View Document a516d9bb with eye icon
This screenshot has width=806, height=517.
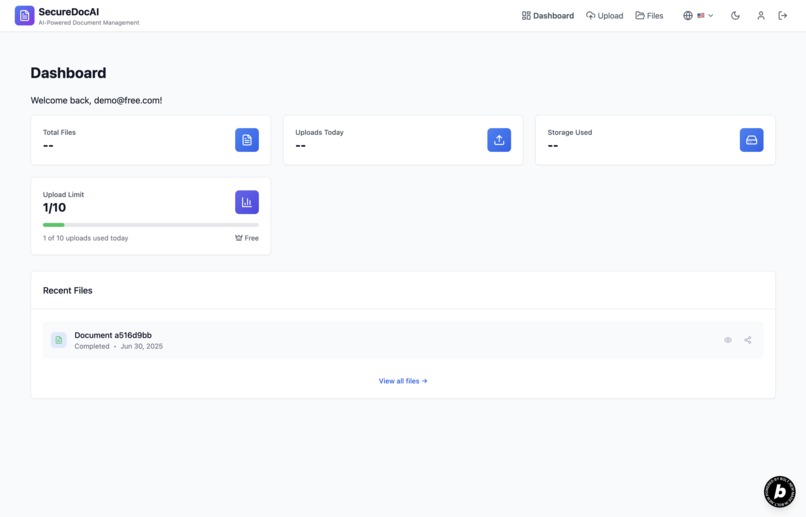click(728, 340)
